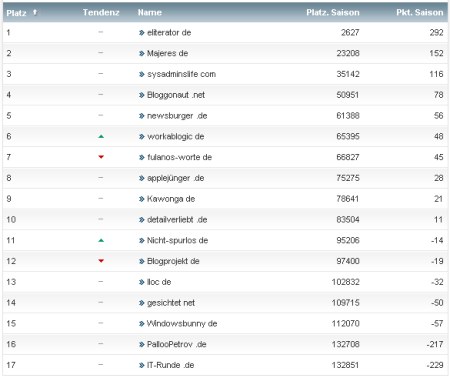Select season points value -229
450x378 pixels.
pyautogui.click(x=435, y=365)
